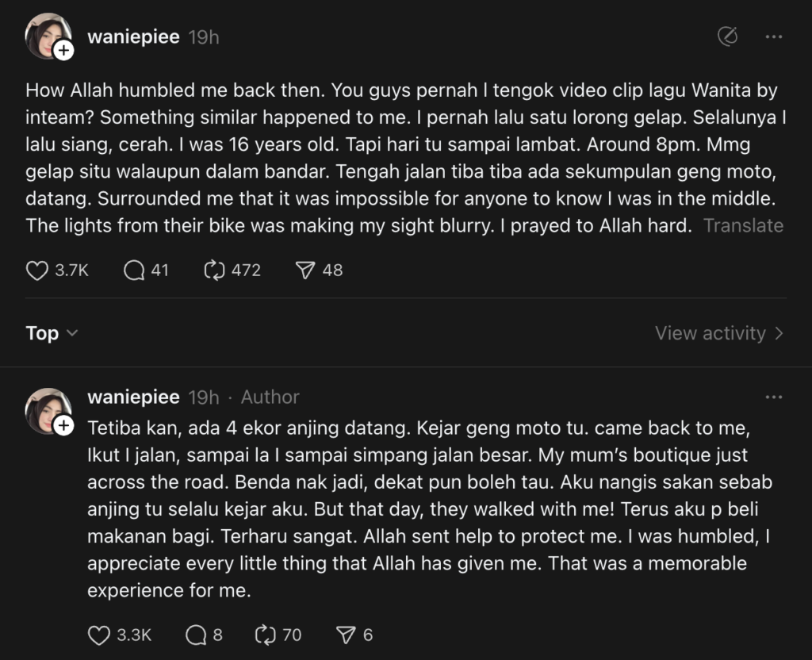
Task: Like the first post with 3.7K likes
Action: (38, 271)
